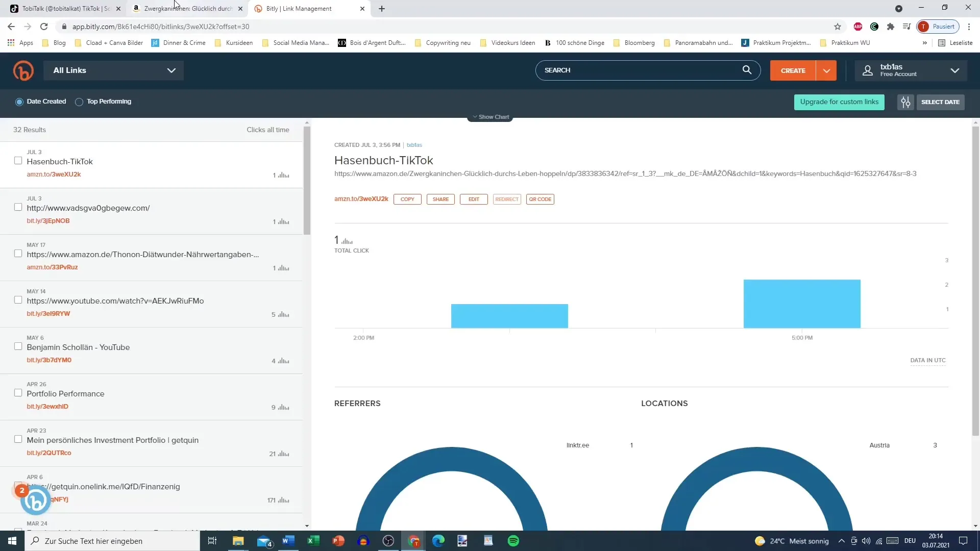Viewport: 980px width, 551px height.
Task: Click the SELECT DATE button
Action: 940,102
